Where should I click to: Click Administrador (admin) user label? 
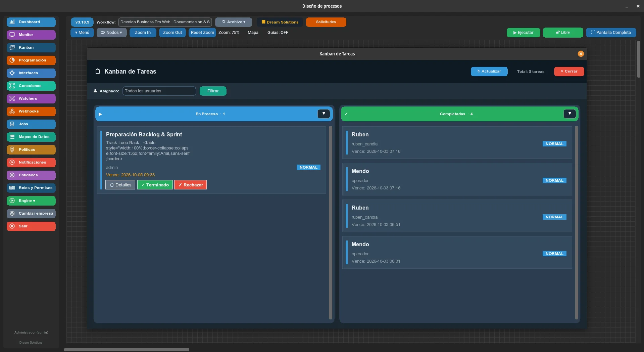coord(31,333)
